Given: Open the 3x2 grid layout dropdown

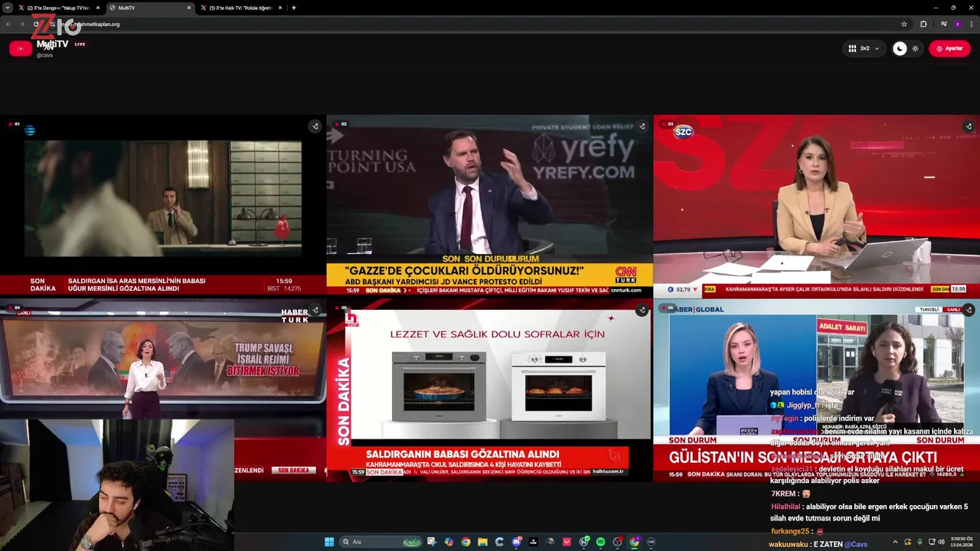Looking at the screenshot, I should [x=864, y=48].
